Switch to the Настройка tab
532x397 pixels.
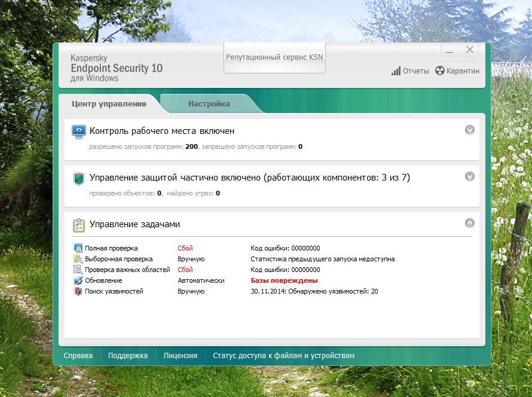(x=209, y=104)
